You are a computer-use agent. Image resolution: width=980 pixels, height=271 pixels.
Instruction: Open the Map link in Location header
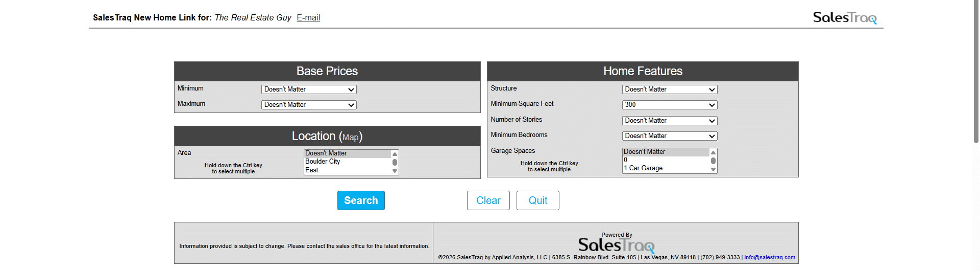[x=350, y=137]
